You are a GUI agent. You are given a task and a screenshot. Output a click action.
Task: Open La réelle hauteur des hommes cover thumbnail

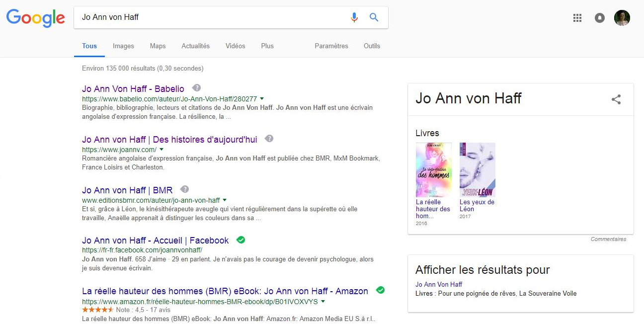434,170
